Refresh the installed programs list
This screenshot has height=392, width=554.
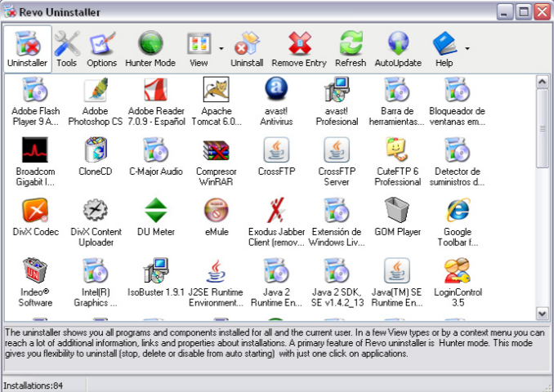pyautogui.click(x=351, y=49)
